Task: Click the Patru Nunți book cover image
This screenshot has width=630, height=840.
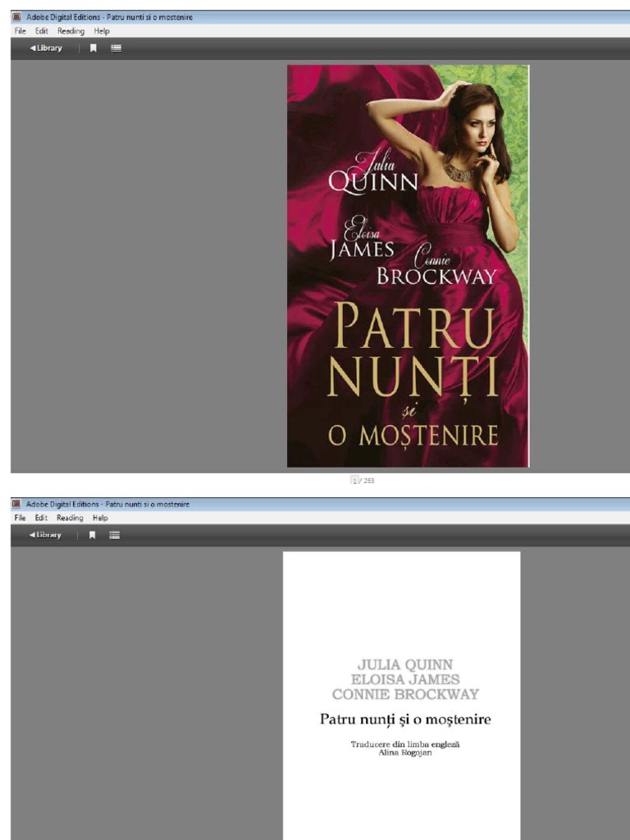Action: (409, 267)
